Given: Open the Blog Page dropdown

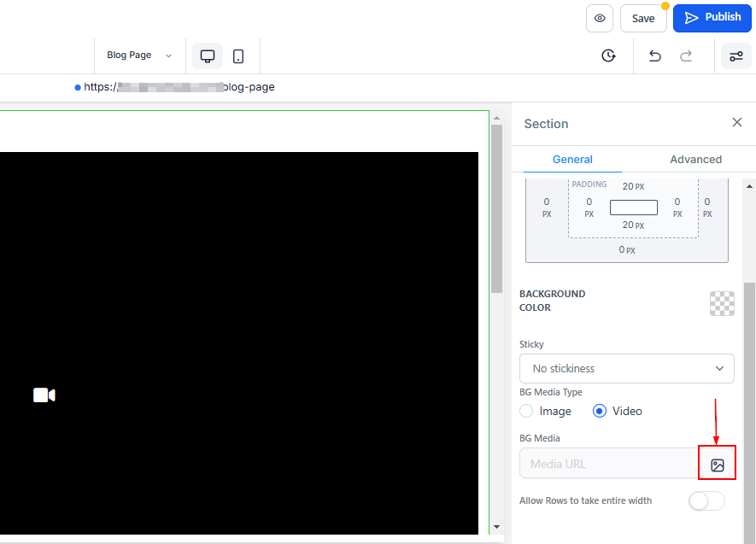Looking at the screenshot, I should (138, 56).
